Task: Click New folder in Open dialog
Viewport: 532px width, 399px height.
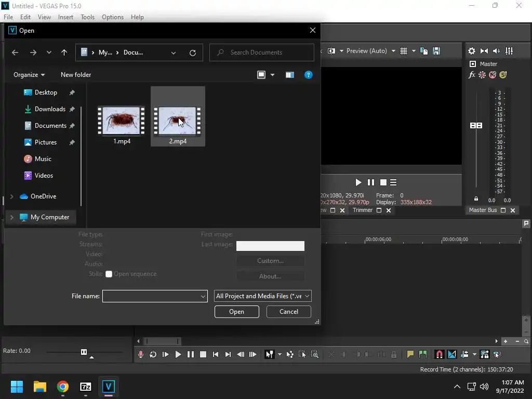Action: pos(76,75)
